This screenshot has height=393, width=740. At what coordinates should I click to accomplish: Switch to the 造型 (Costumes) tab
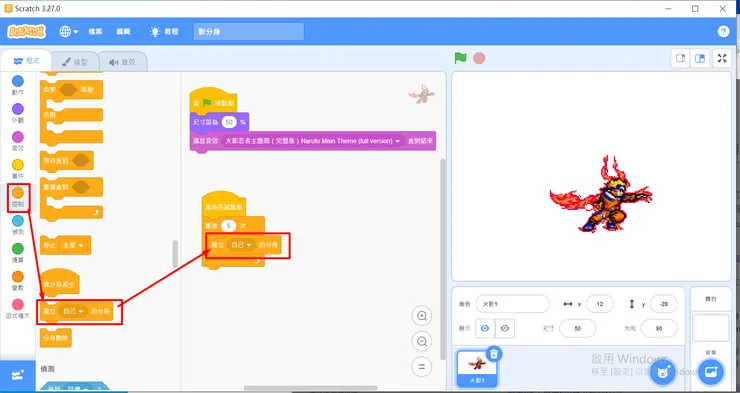click(x=75, y=62)
